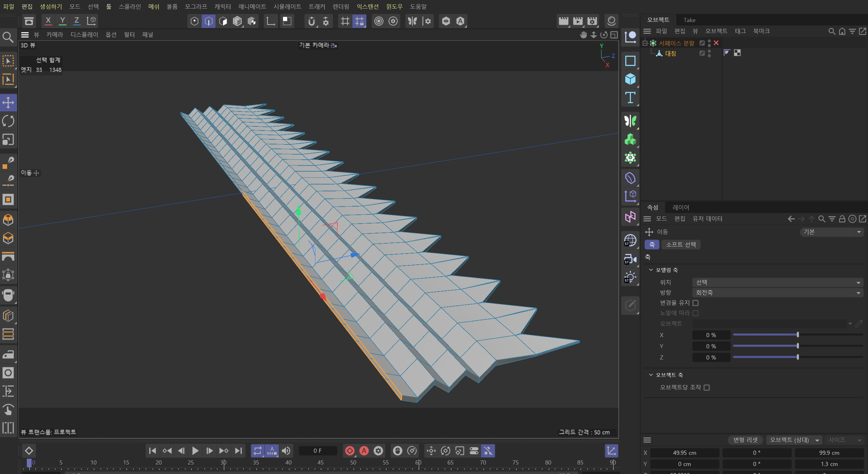Switch to the 레이어 tab

[681, 207]
